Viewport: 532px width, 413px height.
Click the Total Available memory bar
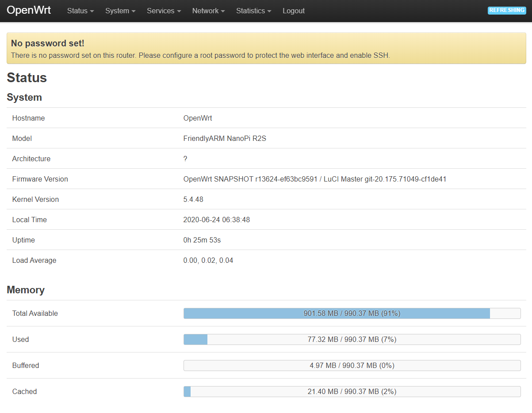[x=352, y=314]
